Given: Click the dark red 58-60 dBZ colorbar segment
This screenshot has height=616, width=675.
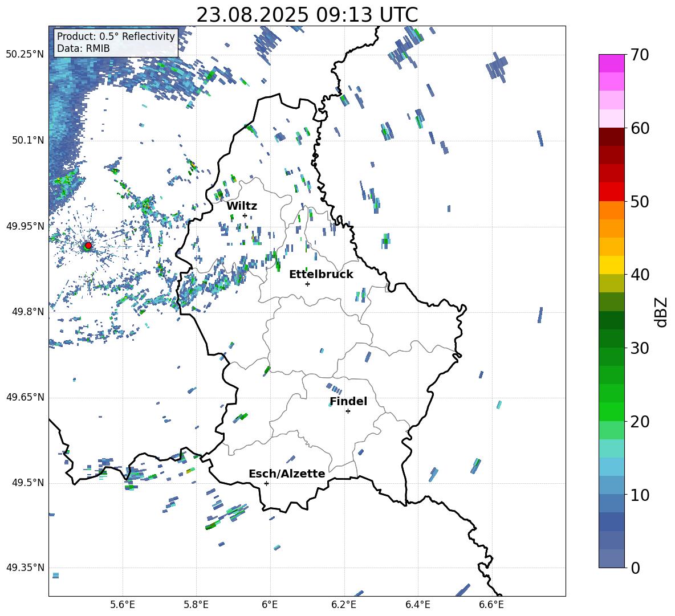Looking at the screenshot, I should [x=611, y=136].
